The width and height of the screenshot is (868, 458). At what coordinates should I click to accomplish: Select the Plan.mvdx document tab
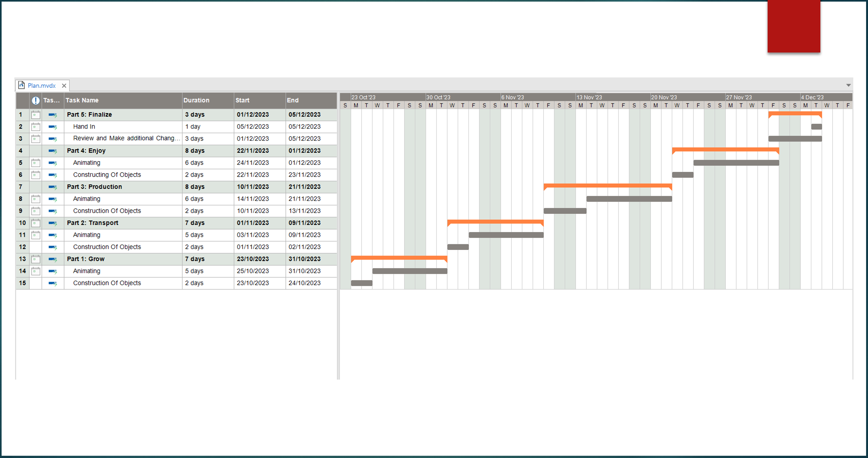42,86
